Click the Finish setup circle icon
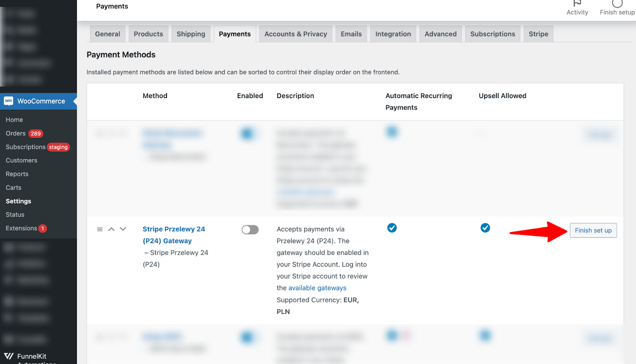This screenshot has height=364, width=636. point(617,3)
